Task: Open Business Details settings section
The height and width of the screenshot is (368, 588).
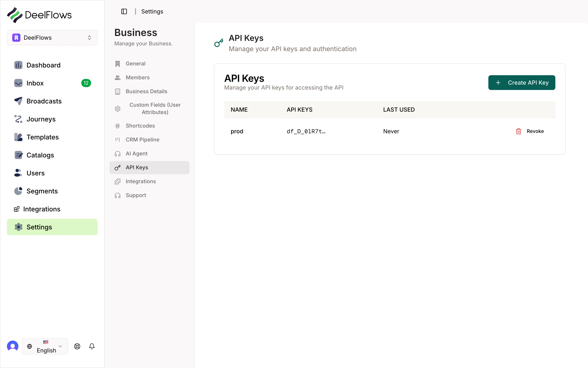Action: (149, 91)
